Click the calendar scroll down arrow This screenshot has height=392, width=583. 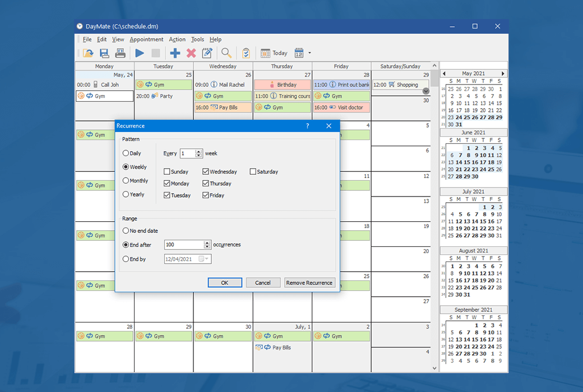click(x=434, y=368)
